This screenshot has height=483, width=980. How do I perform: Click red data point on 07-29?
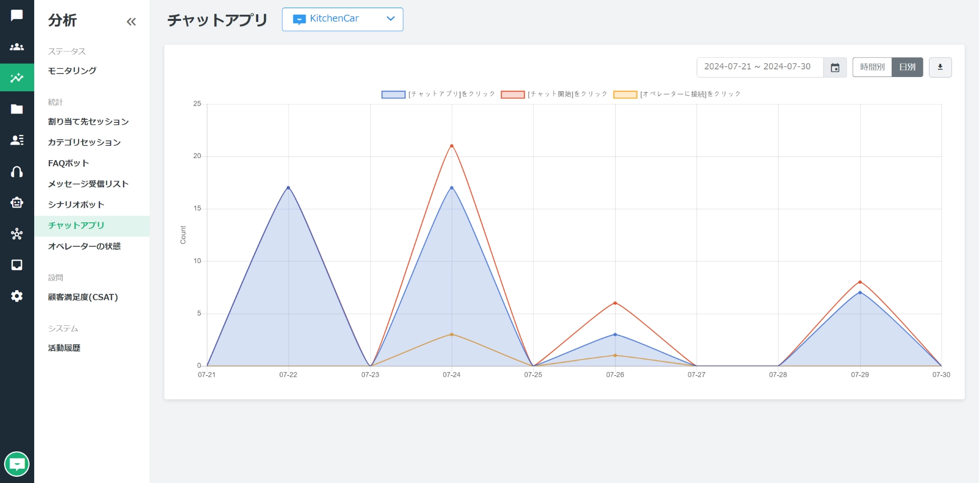tap(860, 282)
